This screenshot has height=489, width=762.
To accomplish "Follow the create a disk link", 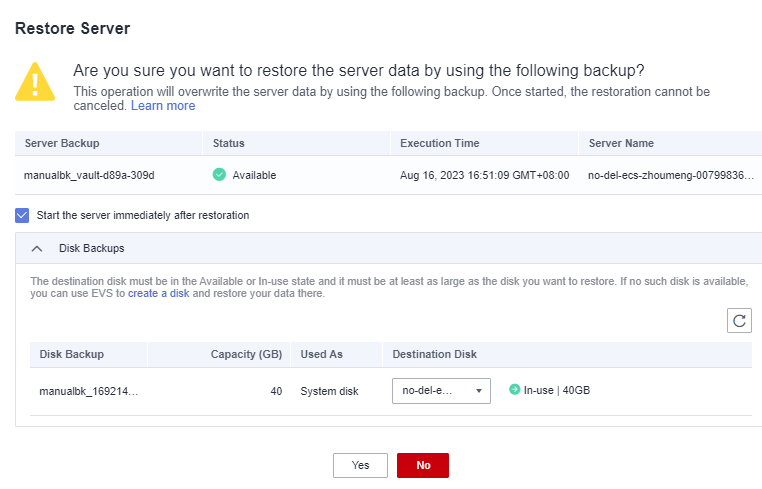I will [158, 294].
